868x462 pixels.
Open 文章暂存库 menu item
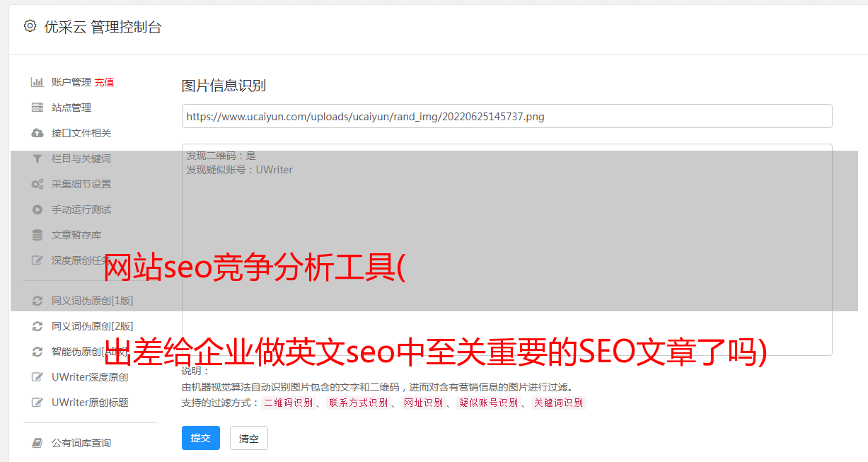(x=76, y=235)
